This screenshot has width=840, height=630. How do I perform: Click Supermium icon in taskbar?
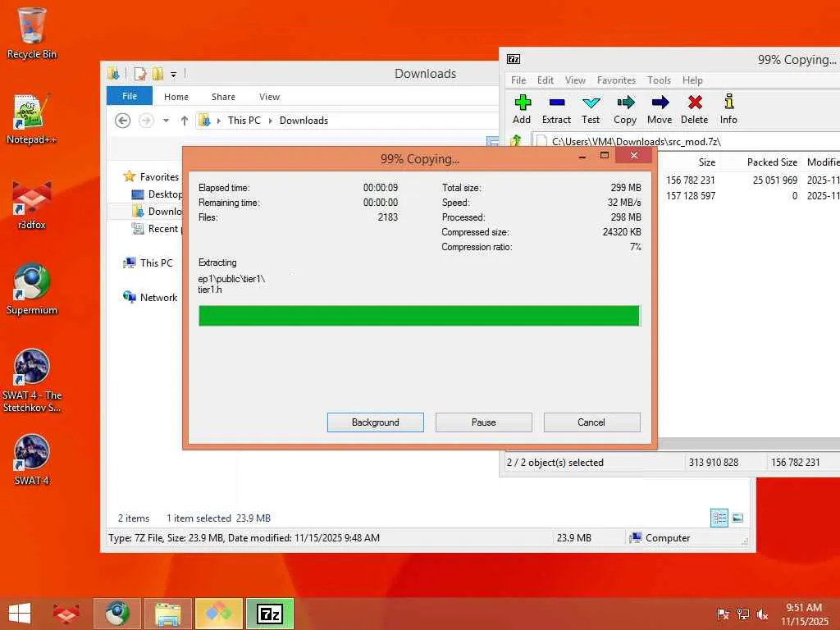coord(116,614)
